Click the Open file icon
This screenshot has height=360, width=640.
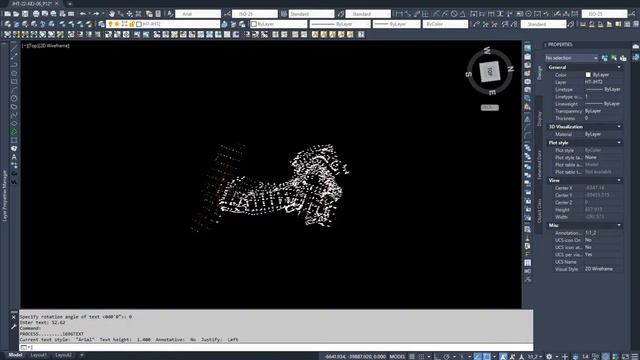(x=16, y=14)
